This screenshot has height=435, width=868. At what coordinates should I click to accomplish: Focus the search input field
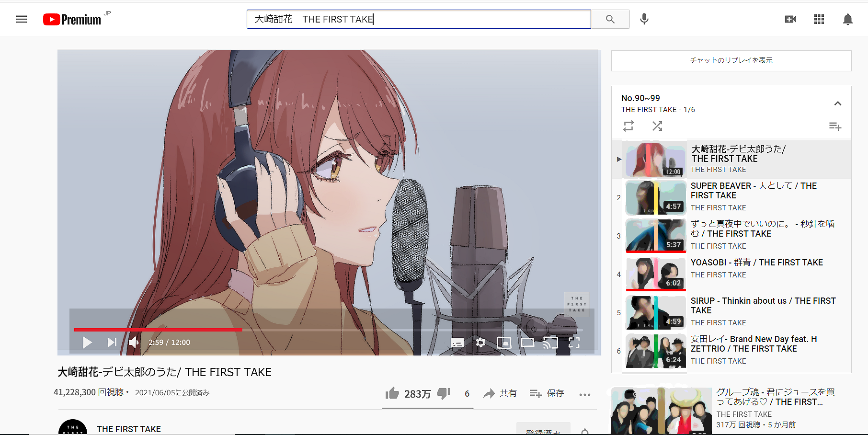(419, 19)
